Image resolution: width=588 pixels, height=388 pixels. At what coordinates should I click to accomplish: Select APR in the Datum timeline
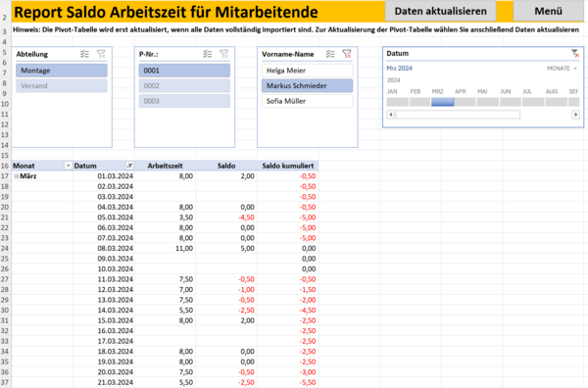click(x=465, y=102)
